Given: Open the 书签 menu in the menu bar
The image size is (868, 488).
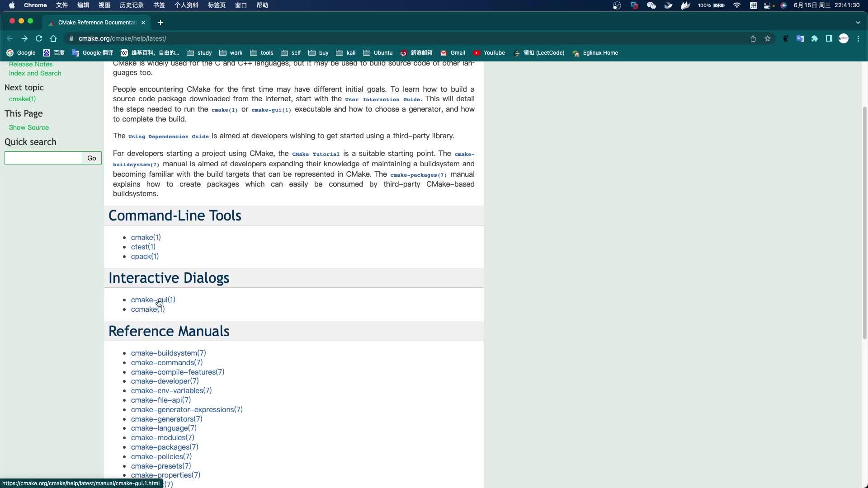Looking at the screenshot, I should click(159, 5).
